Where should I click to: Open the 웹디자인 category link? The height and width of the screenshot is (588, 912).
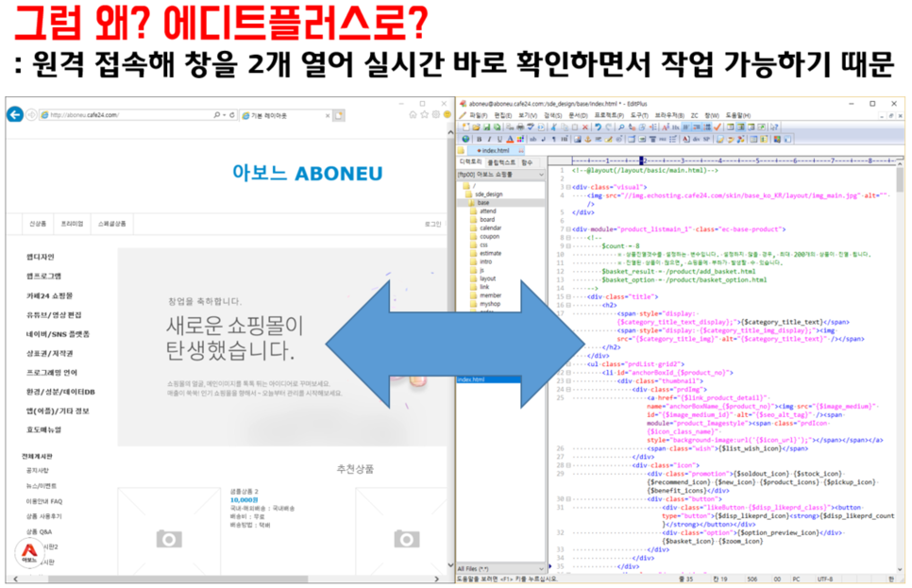(41, 257)
